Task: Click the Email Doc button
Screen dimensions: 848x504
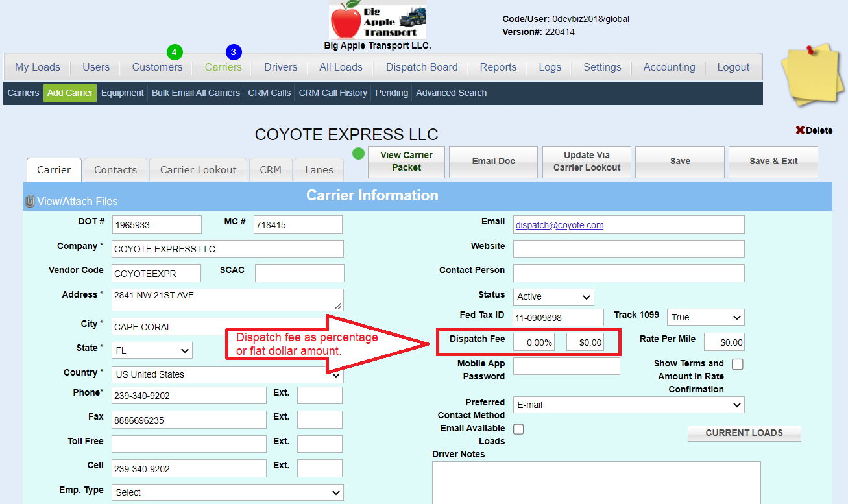Action: point(493,162)
